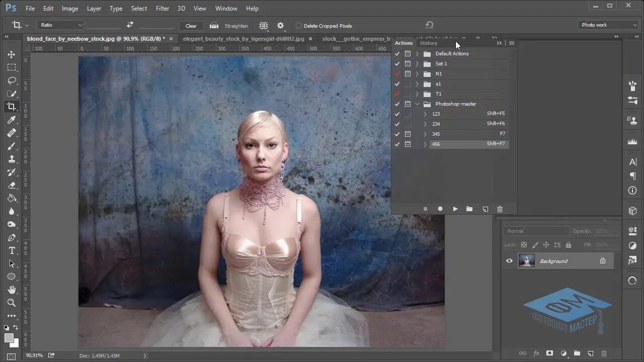Add layer mask in Layers panel
This screenshot has width=644, height=362.
[550, 353]
